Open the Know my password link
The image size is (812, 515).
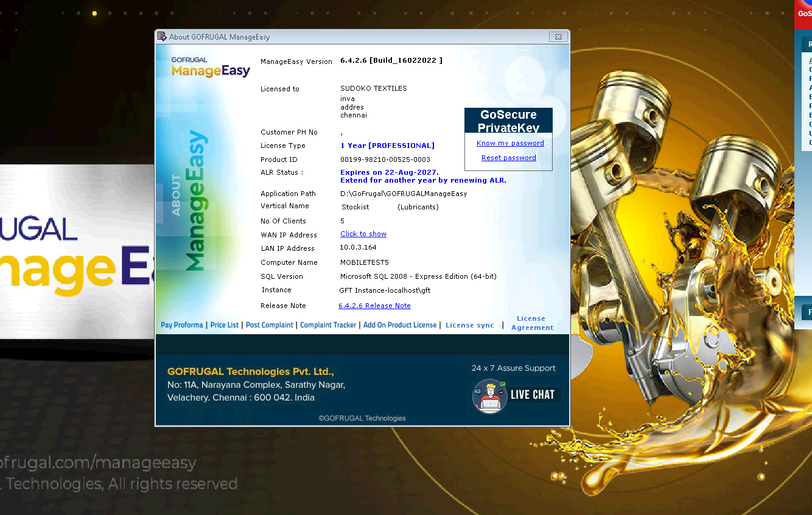click(x=510, y=144)
